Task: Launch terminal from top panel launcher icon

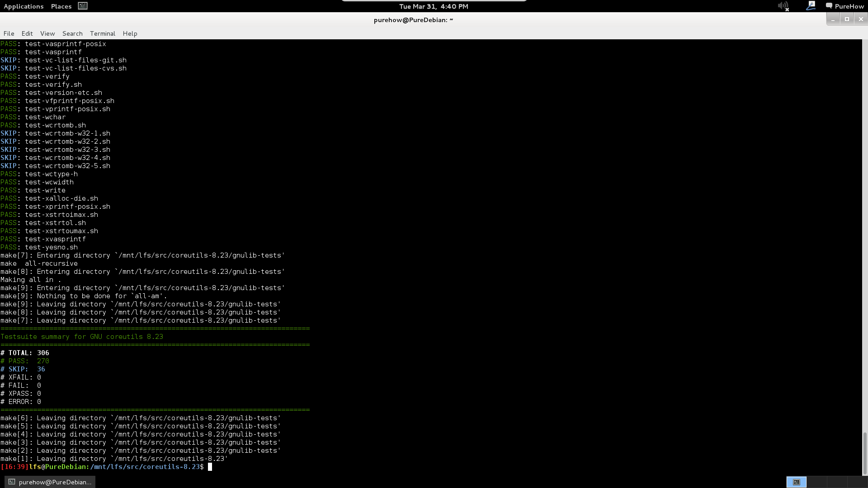Action: pos(83,6)
